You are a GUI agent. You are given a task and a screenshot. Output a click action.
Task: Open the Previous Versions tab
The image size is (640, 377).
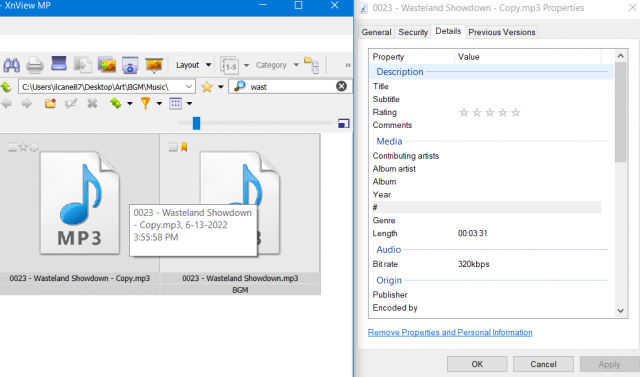click(501, 32)
